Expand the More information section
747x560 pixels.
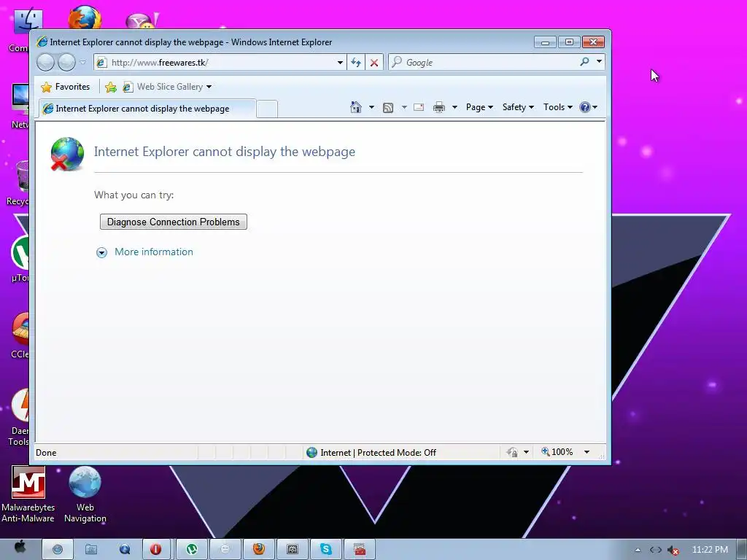[101, 252]
